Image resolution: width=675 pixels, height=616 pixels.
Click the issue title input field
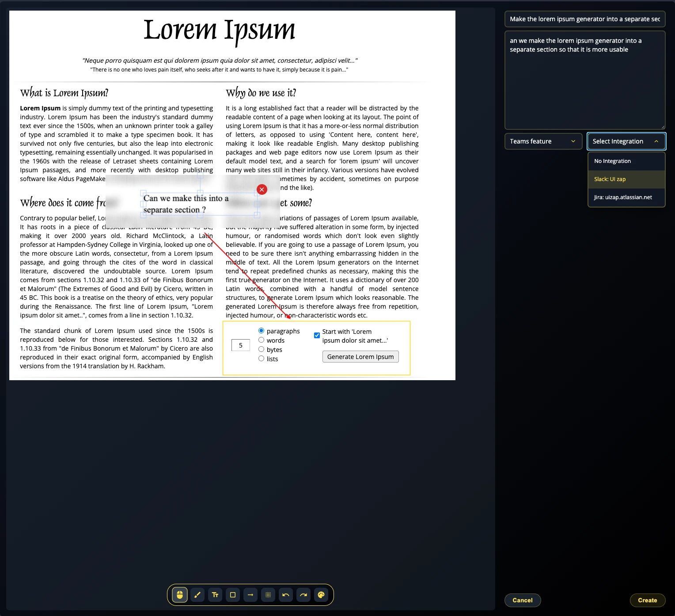tap(584, 19)
